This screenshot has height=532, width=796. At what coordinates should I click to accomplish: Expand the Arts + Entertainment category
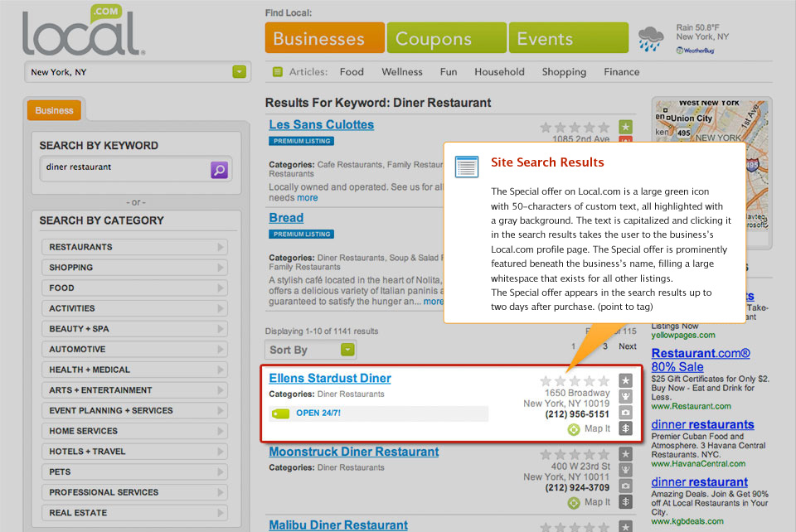click(x=134, y=390)
